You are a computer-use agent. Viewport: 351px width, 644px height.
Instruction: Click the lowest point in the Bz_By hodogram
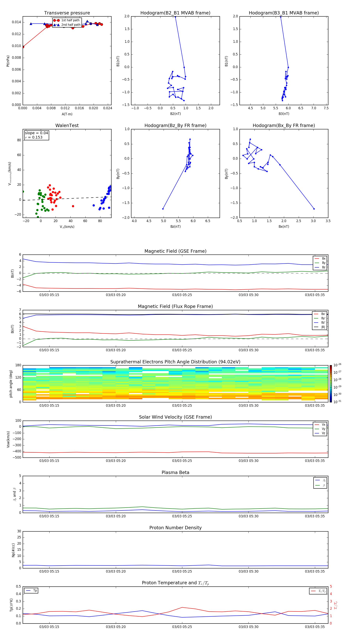(163, 209)
